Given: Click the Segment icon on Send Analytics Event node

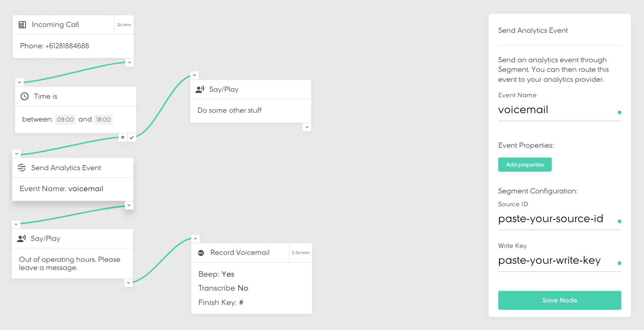Looking at the screenshot, I should [x=22, y=168].
